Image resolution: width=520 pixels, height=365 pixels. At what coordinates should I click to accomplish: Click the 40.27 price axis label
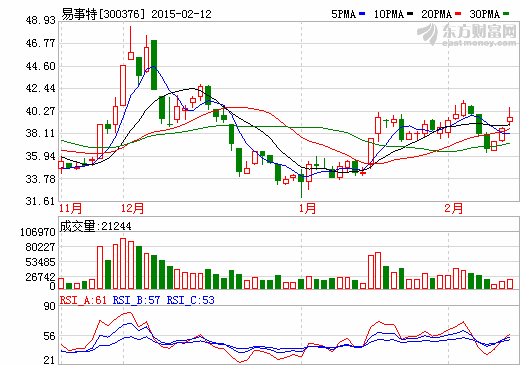pyautogui.click(x=40, y=111)
